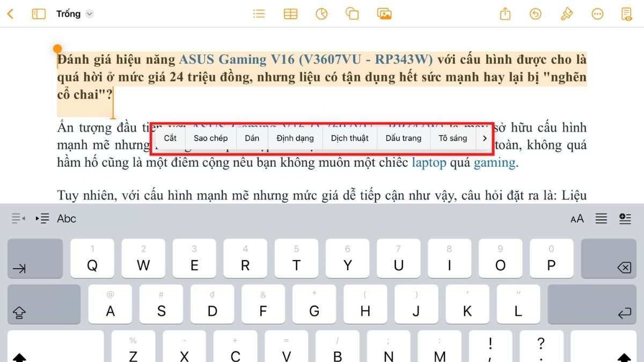Tap the O key
The image size is (644, 362).
pos(500,258)
